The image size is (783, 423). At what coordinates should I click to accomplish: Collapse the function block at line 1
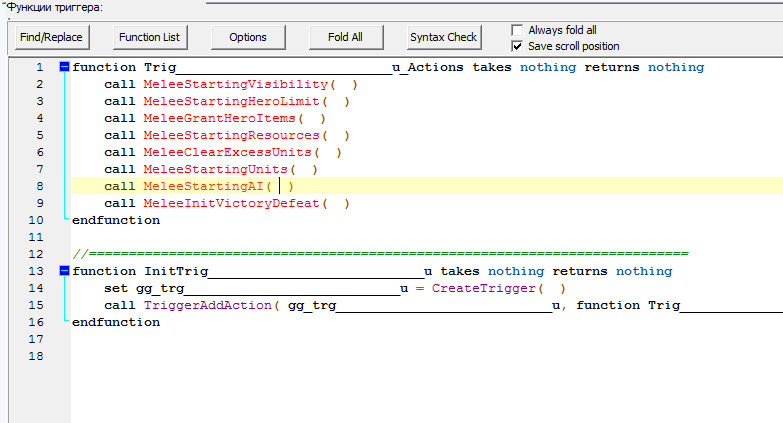(x=65, y=67)
